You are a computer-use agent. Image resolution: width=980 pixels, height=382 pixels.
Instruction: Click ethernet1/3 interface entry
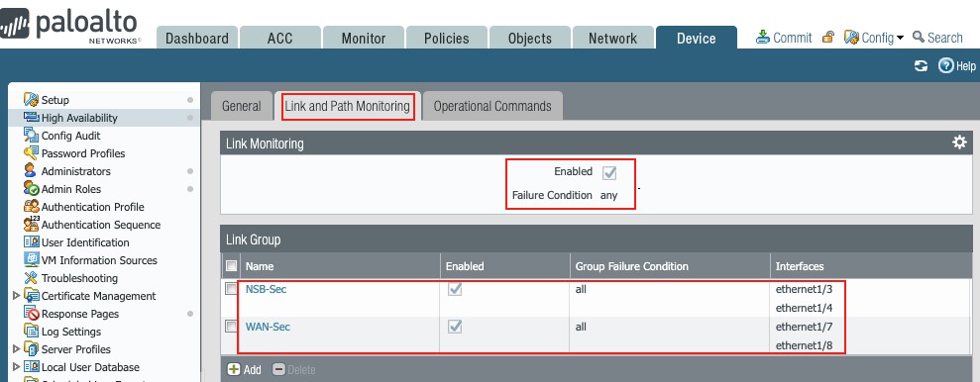tap(804, 290)
